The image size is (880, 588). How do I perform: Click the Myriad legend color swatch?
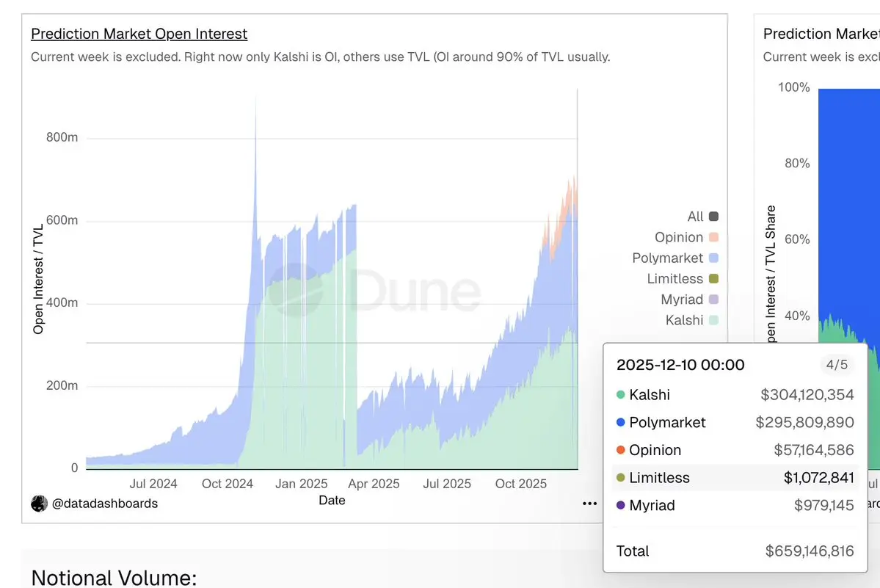(714, 300)
